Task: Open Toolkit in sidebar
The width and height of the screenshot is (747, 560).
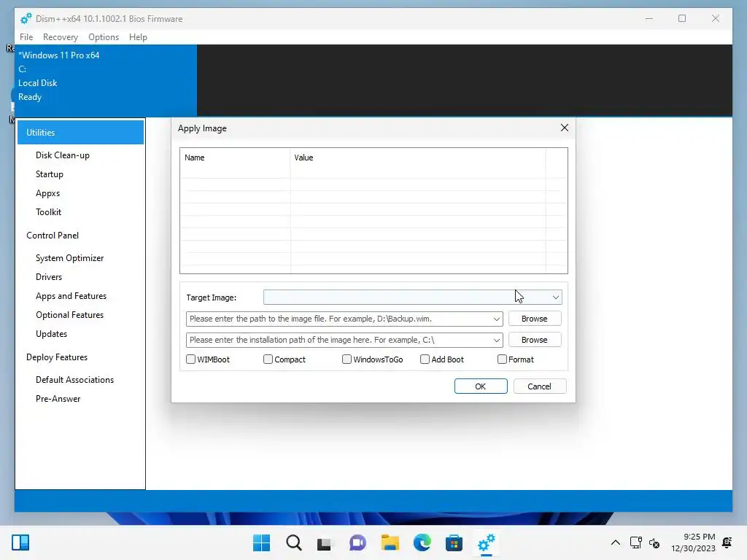Action: click(48, 212)
